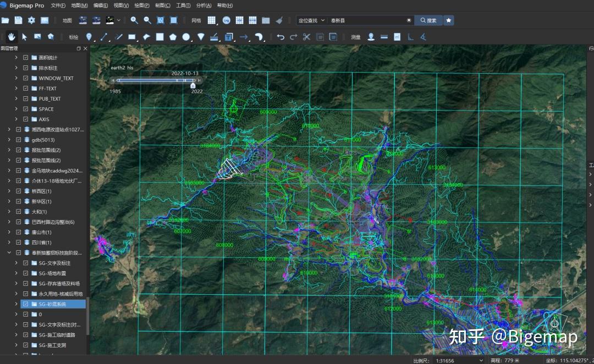The width and height of the screenshot is (594, 364).
Task: Expand the AXIS folder
Action: point(16,119)
